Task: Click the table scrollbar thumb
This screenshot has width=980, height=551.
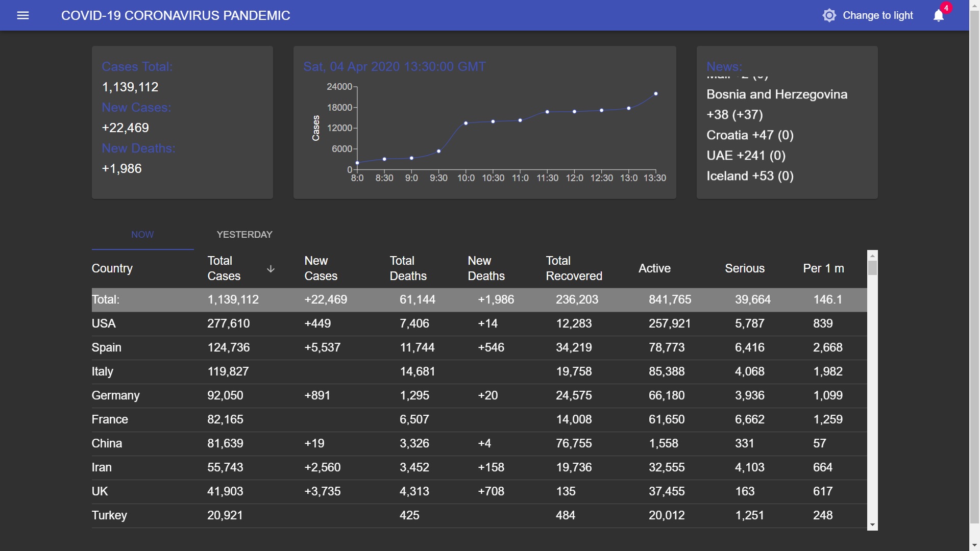Action: 872,268
